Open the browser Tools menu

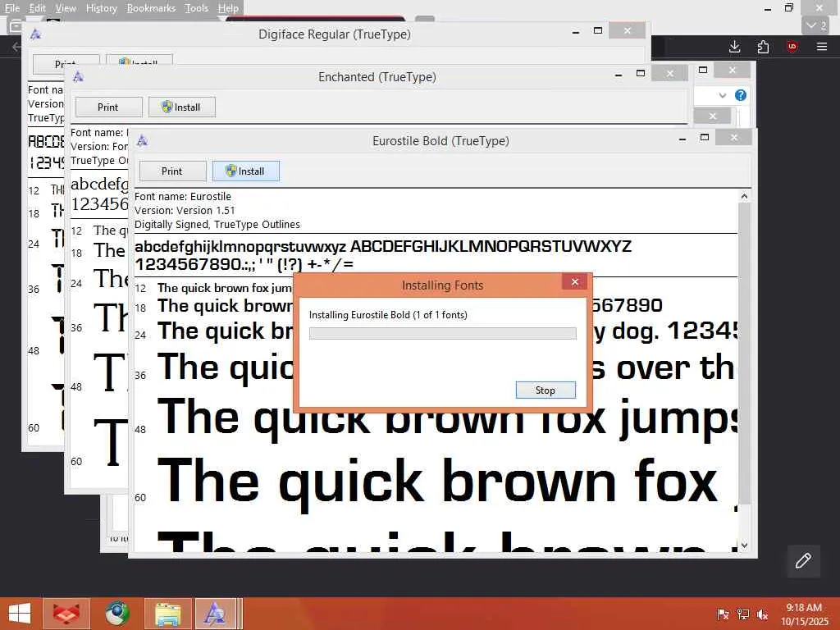[x=196, y=8]
